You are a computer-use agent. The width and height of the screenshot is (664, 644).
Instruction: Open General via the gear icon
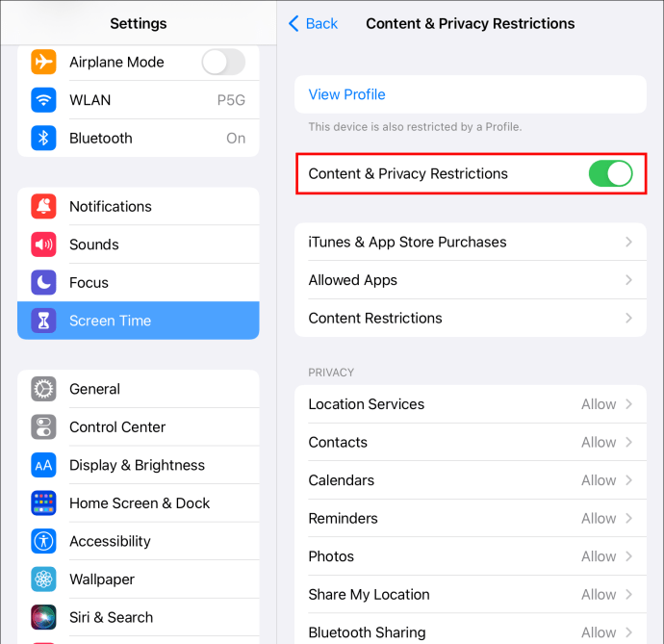tap(43, 389)
